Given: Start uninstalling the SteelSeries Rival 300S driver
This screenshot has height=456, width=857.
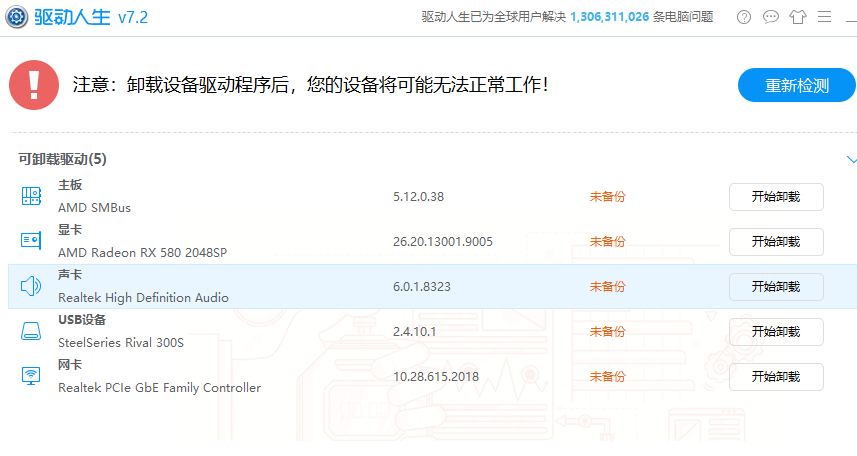Looking at the screenshot, I should coord(776,332).
